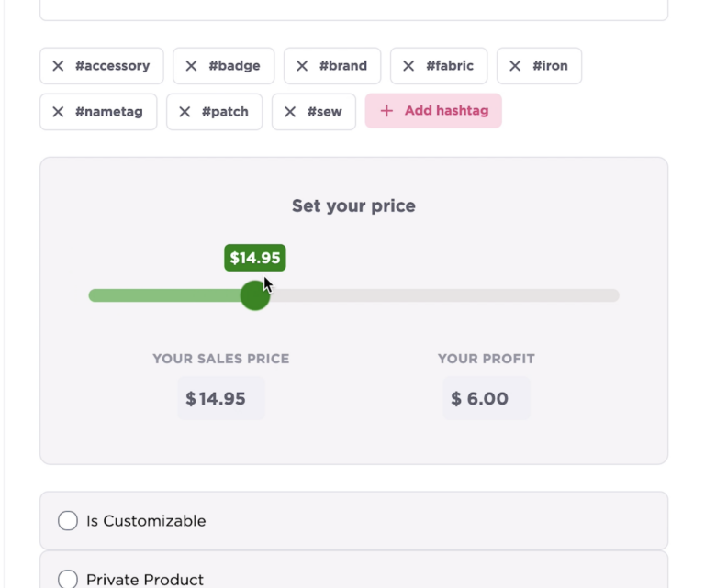Delete the #iron hashtag via its X icon
705x588 pixels.
click(x=515, y=66)
